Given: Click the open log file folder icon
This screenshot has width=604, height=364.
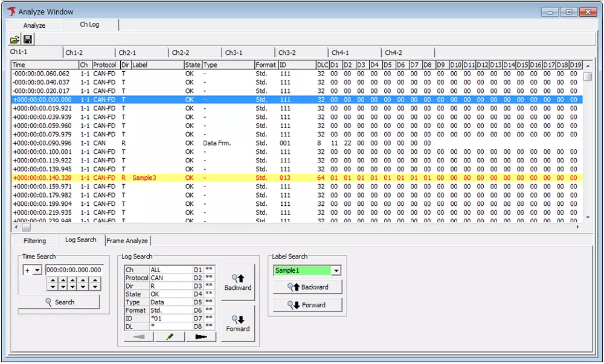Looking at the screenshot, I should click(15, 40).
